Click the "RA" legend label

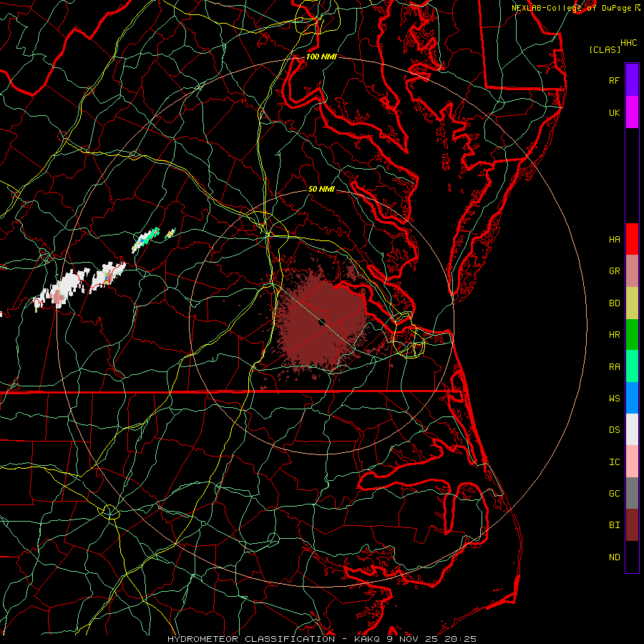click(x=614, y=367)
